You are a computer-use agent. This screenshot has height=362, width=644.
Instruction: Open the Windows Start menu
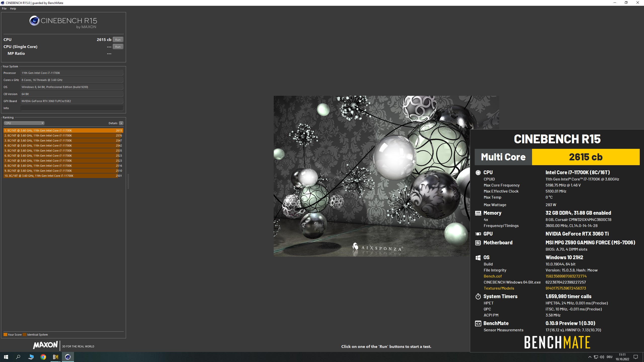point(6,357)
